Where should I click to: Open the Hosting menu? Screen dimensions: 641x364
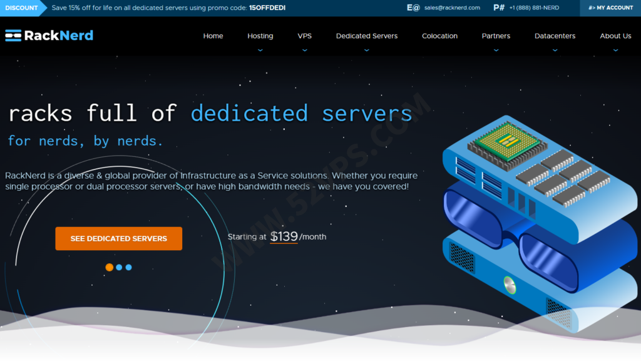coord(260,36)
